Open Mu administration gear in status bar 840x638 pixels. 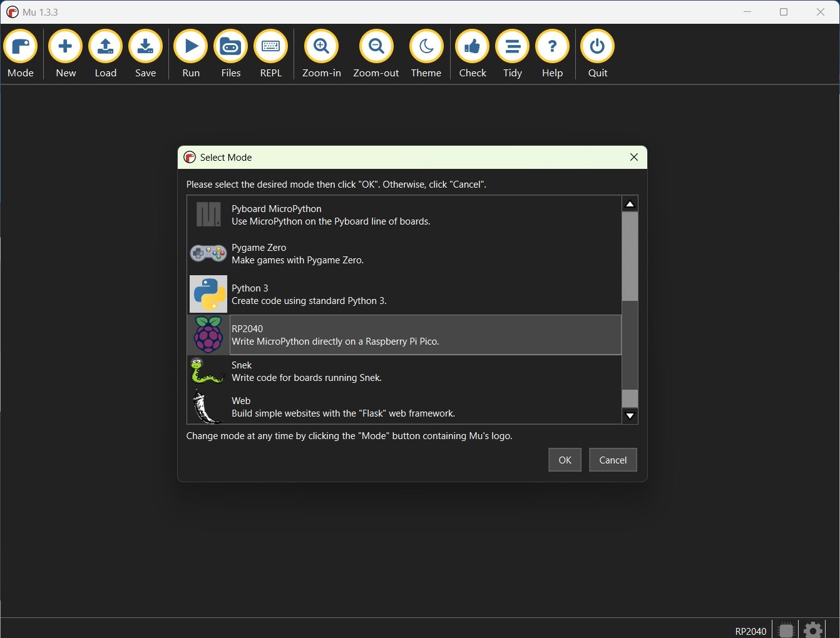tap(813, 629)
